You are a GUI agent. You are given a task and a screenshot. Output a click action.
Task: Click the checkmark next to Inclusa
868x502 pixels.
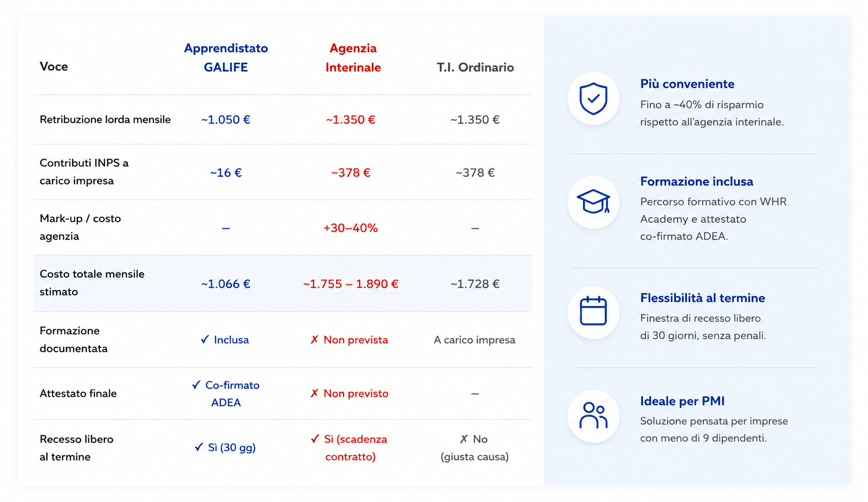tap(205, 340)
